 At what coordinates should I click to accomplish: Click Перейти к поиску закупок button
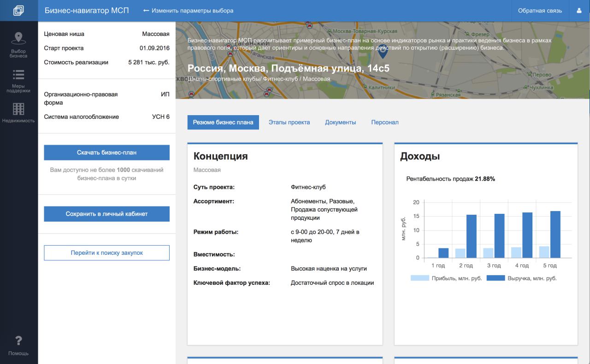(106, 253)
